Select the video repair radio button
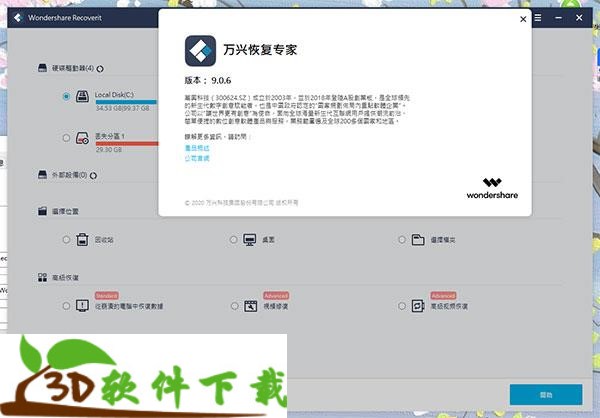600x418 pixels. point(235,306)
